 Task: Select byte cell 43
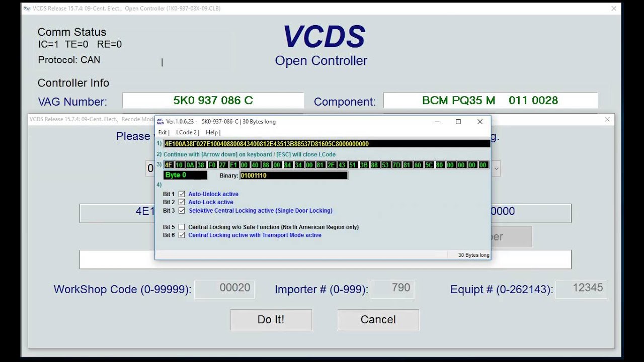342,165
